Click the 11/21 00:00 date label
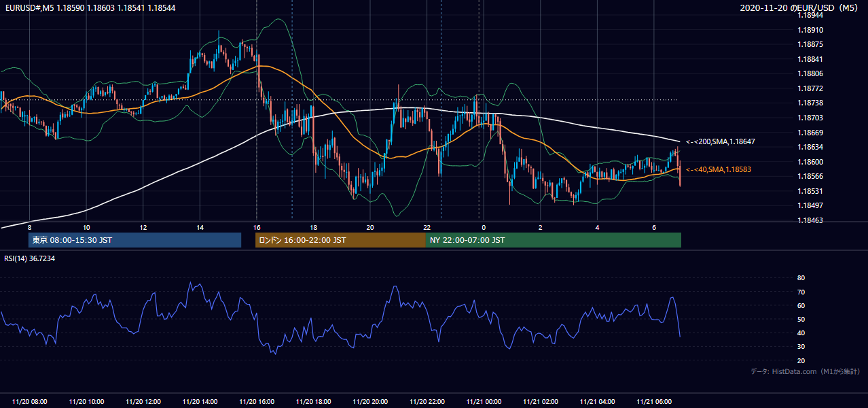868x408 pixels. (484, 402)
